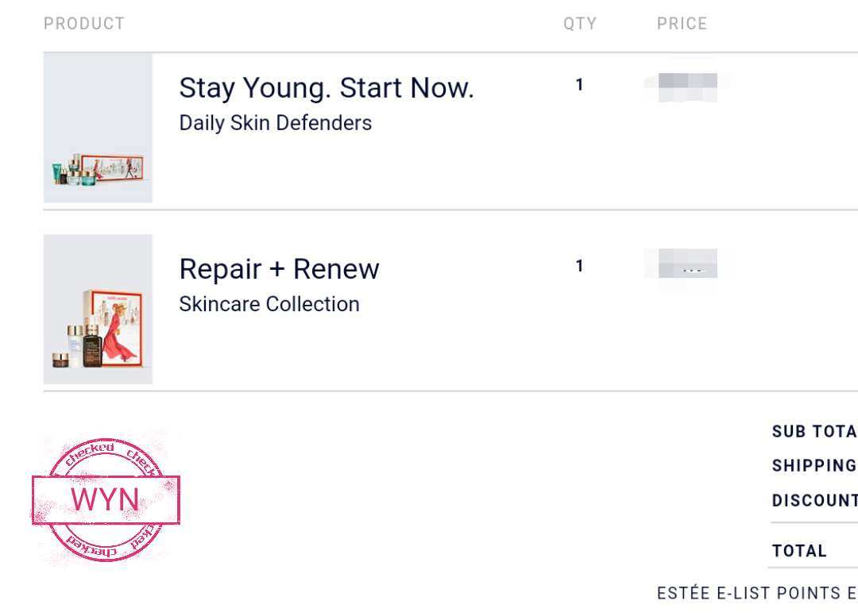Click the PRODUCT column header
The image size is (858, 616).
(x=84, y=24)
